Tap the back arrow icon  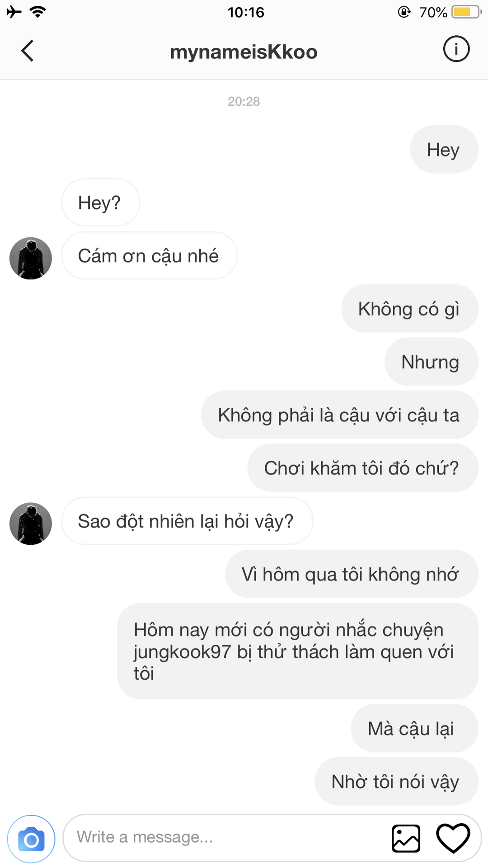(x=28, y=51)
